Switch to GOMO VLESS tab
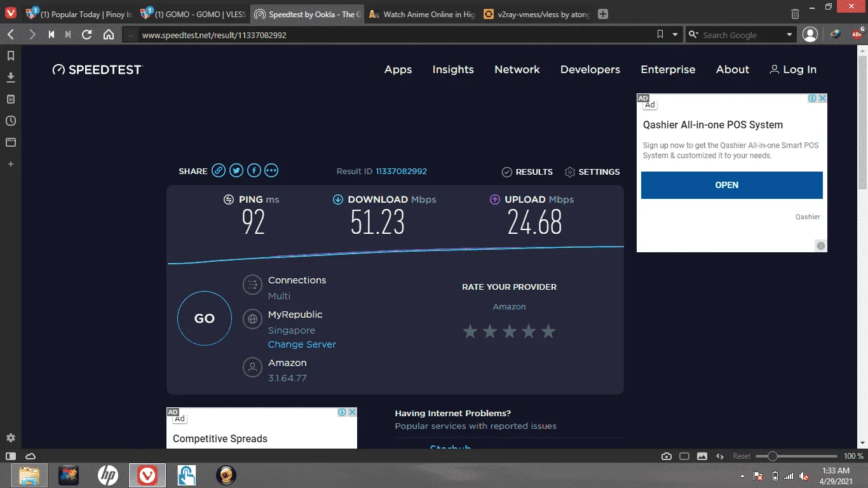The height and width of the screenshot is (488, 868). (x=193, y=14)
